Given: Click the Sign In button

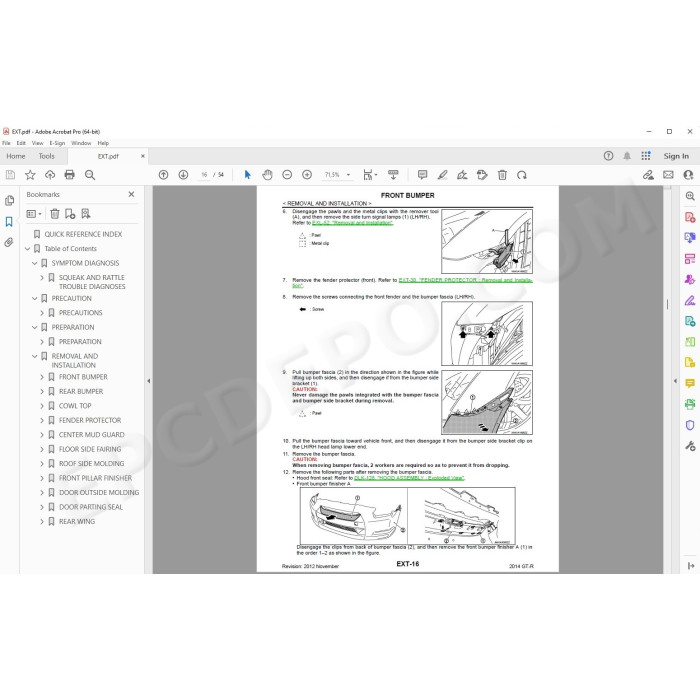Looking at the screenshot, I should (x=676, y=156).
